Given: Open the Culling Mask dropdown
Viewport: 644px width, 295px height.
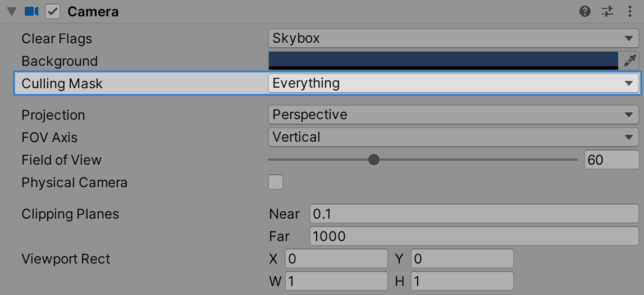Looking at the screenshot, I should click(453, 83).
